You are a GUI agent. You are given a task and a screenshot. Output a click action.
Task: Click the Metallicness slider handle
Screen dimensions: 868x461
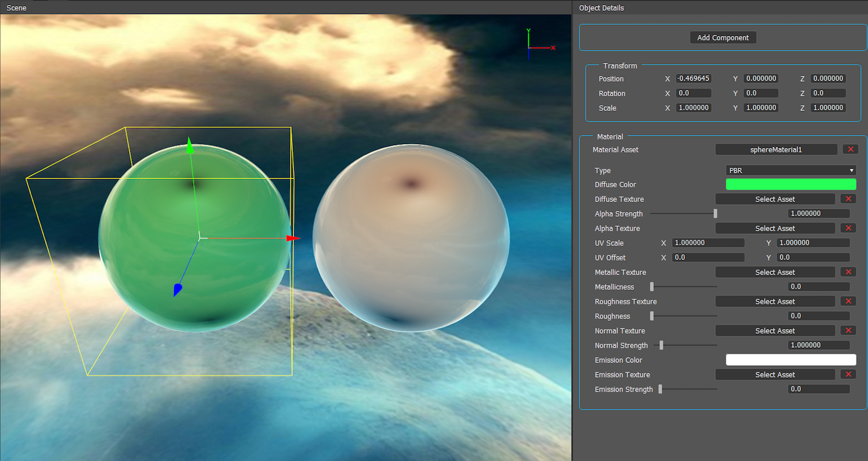[652, 287]
